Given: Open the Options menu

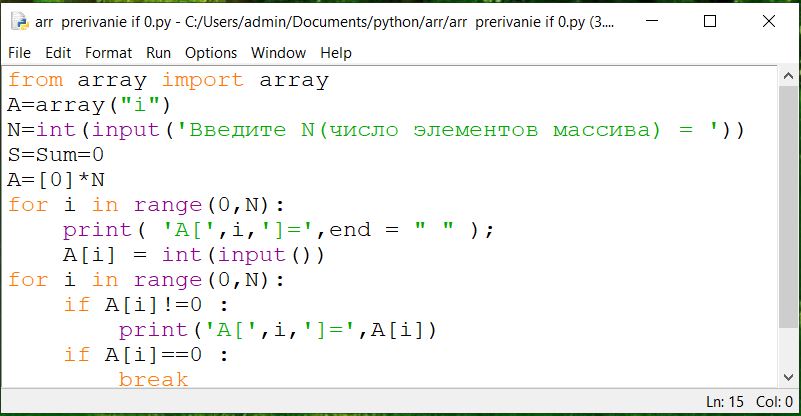Looking at the screenshot, I should [211, 53].
